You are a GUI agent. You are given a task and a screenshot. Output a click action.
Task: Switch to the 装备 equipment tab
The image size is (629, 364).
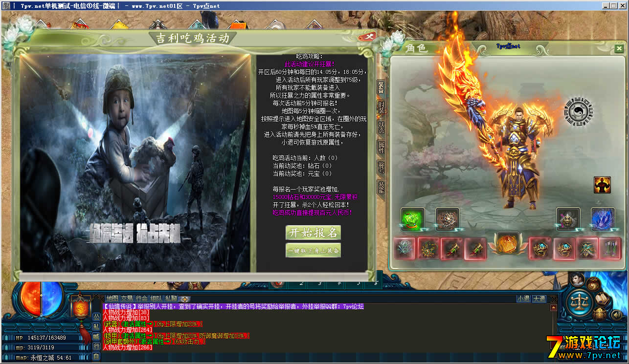[381, 87]
